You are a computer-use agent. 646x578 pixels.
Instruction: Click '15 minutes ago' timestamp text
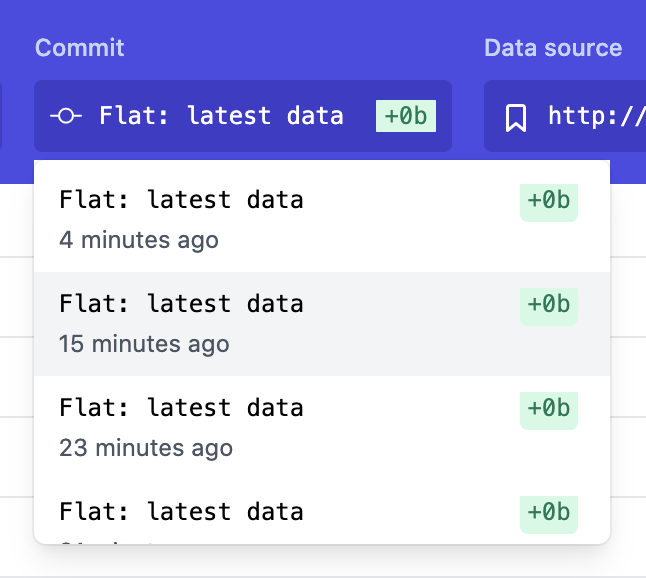click(x=144, y=344)
